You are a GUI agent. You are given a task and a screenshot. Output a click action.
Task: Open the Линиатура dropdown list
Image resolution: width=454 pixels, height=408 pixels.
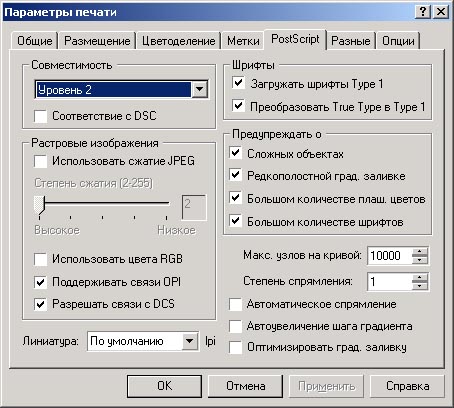point(190,341)
